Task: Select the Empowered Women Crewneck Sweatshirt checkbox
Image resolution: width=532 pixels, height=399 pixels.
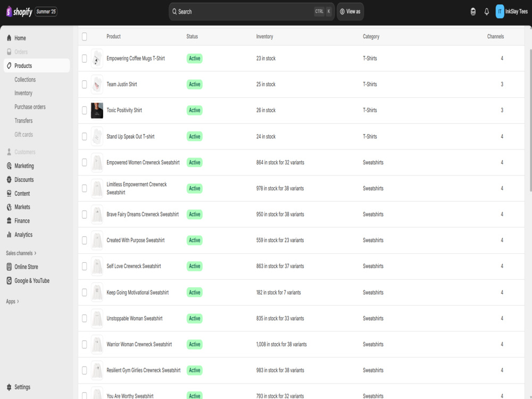Action: click(x=85, y=162)
